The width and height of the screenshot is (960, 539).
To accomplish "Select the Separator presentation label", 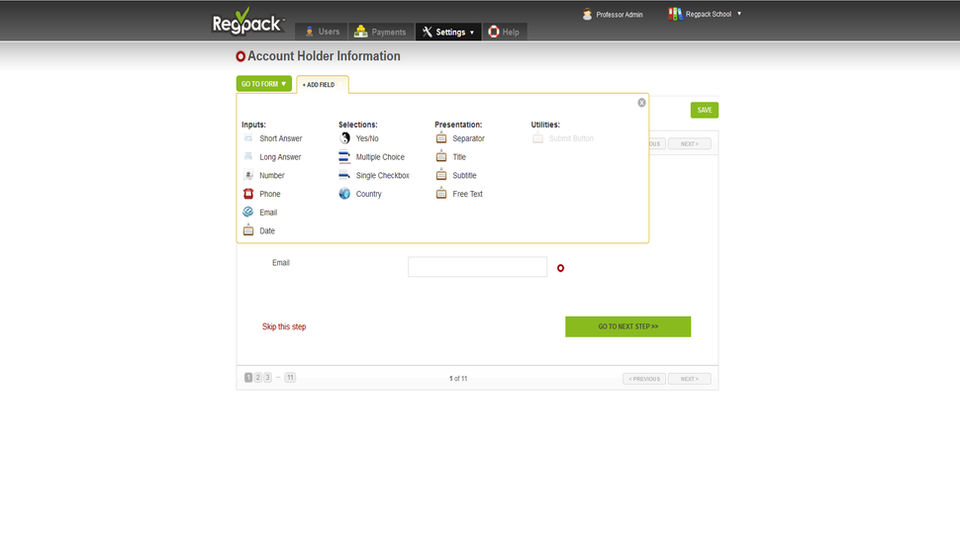I will [468, 138].
